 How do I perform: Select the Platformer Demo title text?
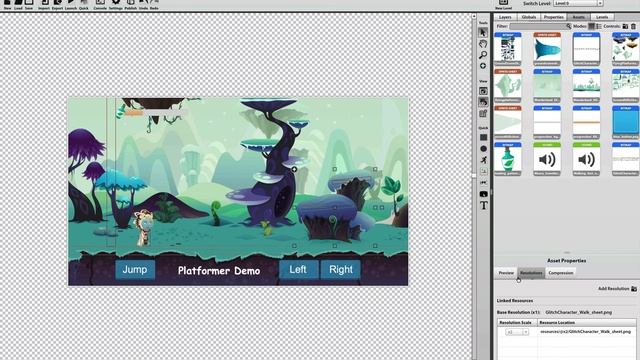pos(219,271)
